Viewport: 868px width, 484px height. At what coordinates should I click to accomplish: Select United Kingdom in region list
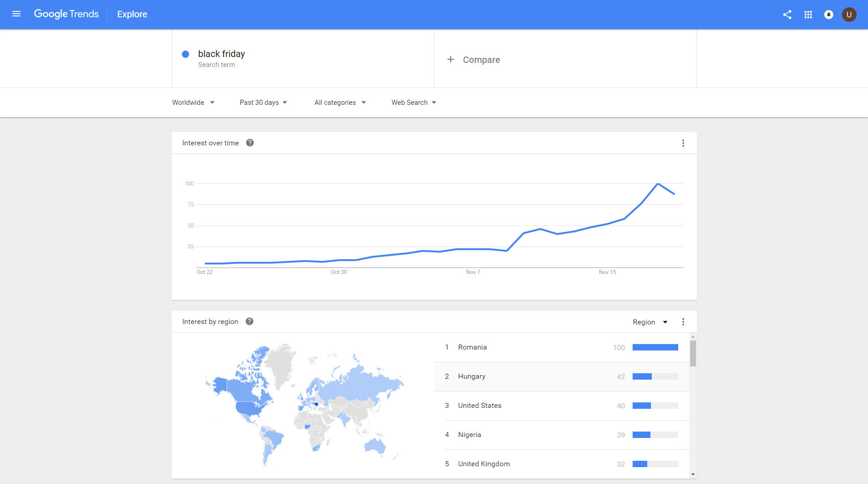[561, 464]
